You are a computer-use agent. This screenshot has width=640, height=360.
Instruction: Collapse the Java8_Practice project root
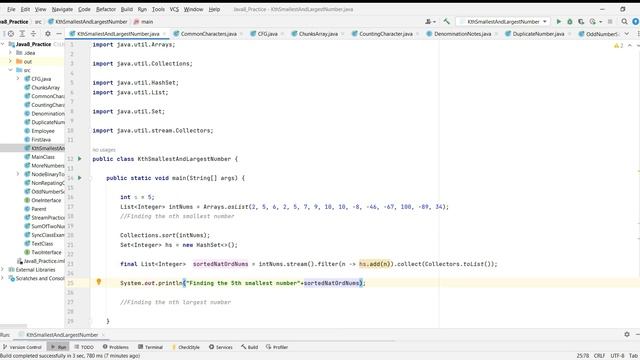pos(3,44)
